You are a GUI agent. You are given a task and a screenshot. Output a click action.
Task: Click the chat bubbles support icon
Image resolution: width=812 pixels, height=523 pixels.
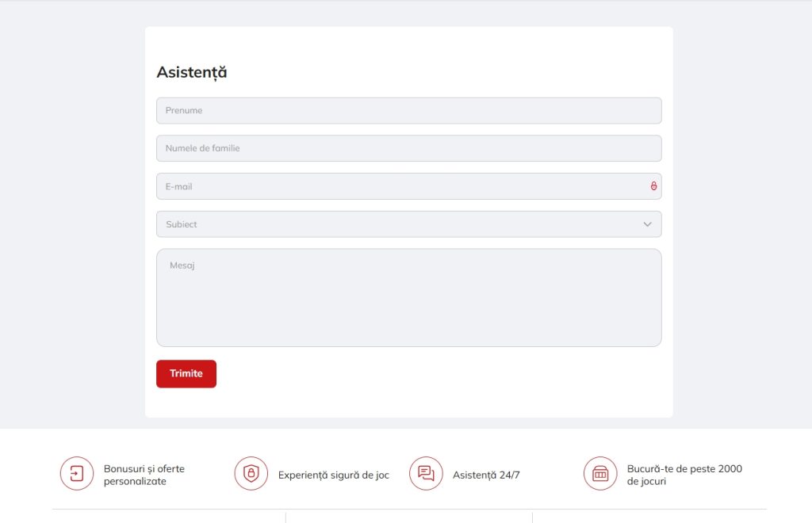pyautogui.click(x=426, y=473)
